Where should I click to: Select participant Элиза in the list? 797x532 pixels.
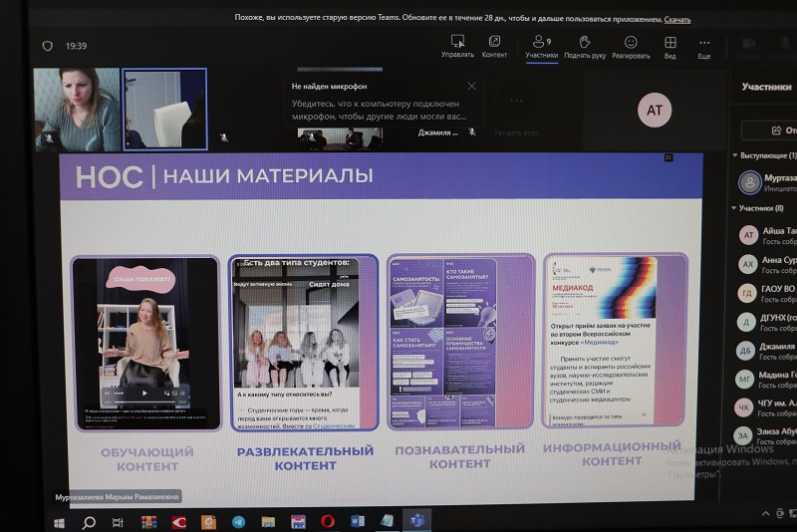tap(767, 435)
